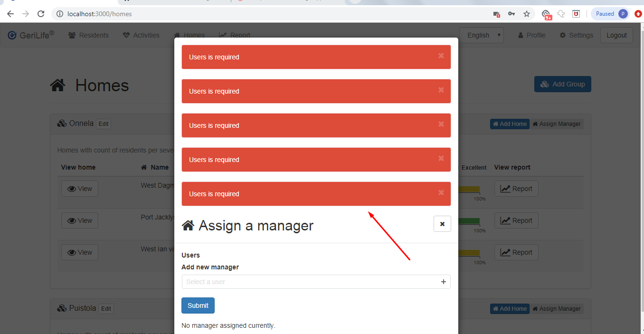Click the View report column header
Screen dimensions: 644x334
(x=512, y=167)
